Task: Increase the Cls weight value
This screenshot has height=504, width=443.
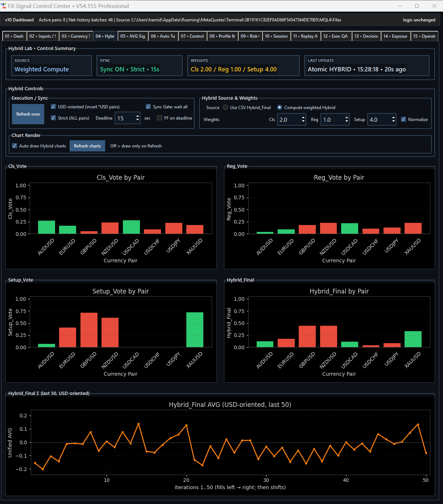Action: (303, 117)
